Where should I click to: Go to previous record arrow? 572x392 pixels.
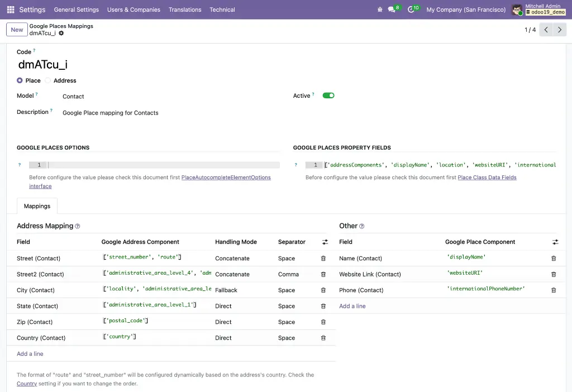pos(546,30)
